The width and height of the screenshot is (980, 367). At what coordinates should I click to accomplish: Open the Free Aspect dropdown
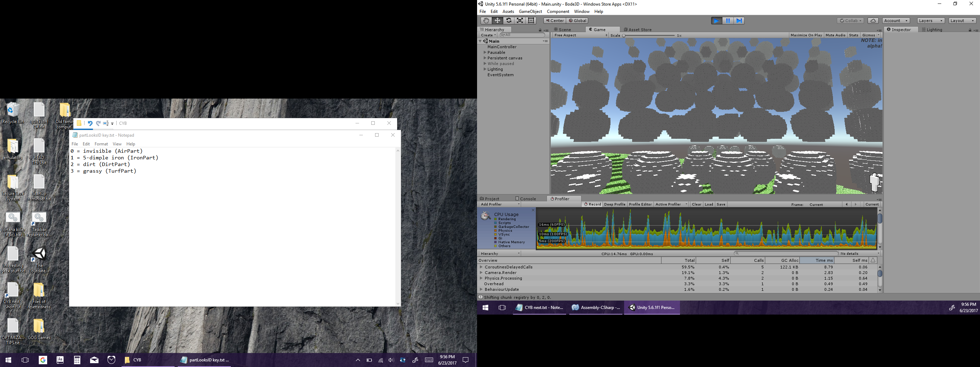580,35
